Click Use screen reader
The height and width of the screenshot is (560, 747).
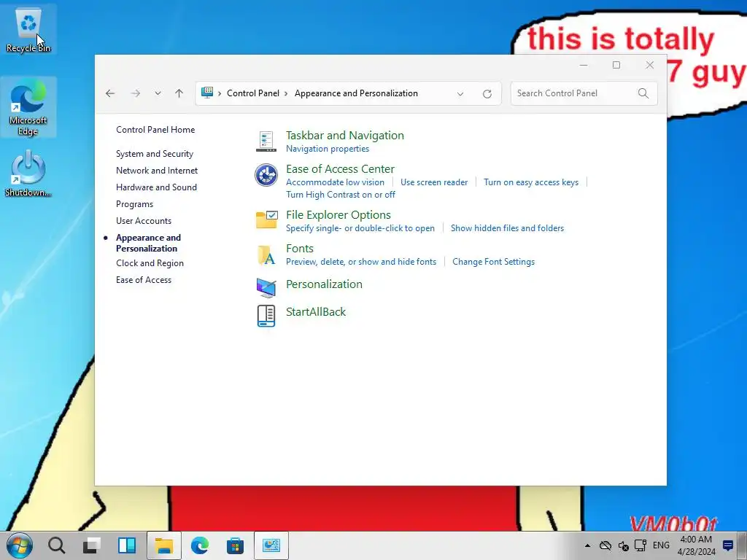click(x=434, y=182)
